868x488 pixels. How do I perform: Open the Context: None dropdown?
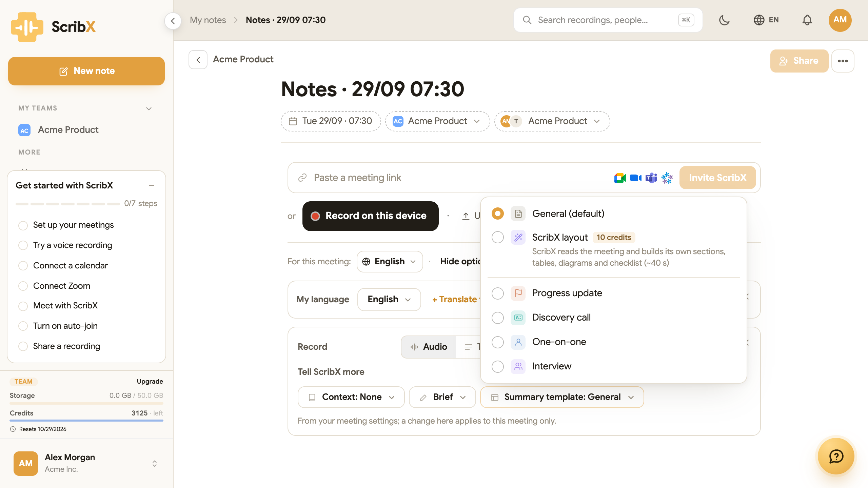351,397
